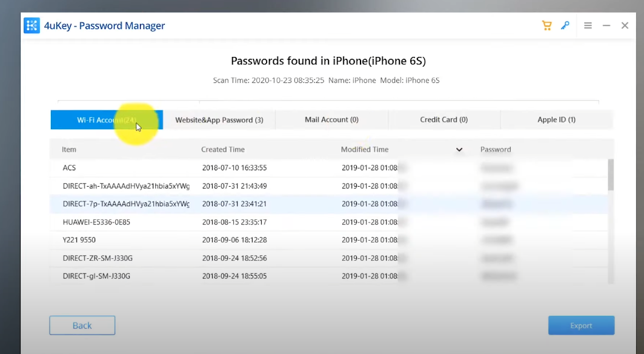
Task: Click the Password column header
Action: [x=496, y=149]
